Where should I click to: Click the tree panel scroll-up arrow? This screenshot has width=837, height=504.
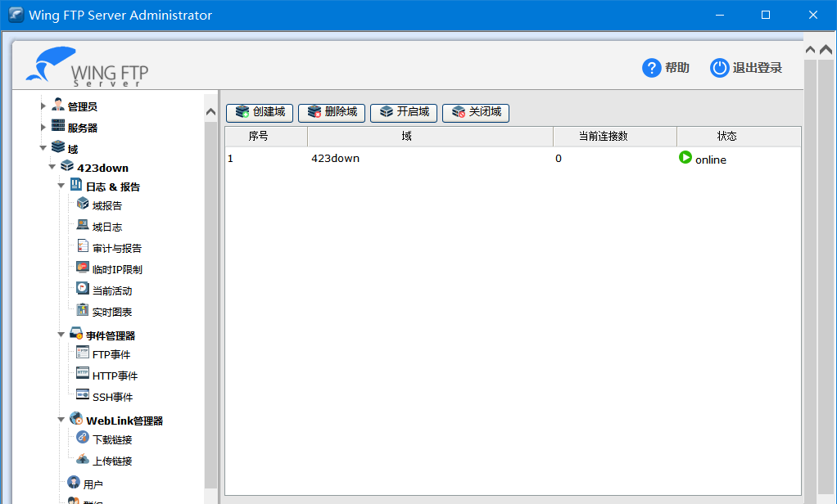pyautogui.click(x=210, y=112)
